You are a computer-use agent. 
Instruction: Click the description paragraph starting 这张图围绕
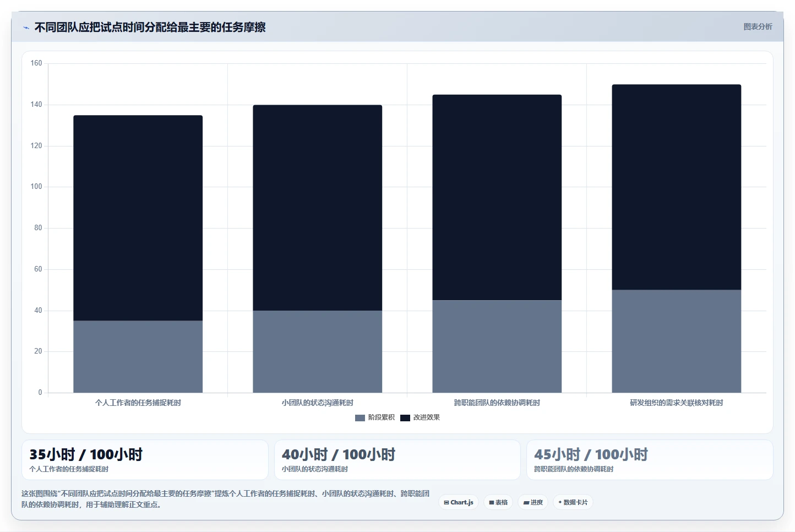pos(226,499)
